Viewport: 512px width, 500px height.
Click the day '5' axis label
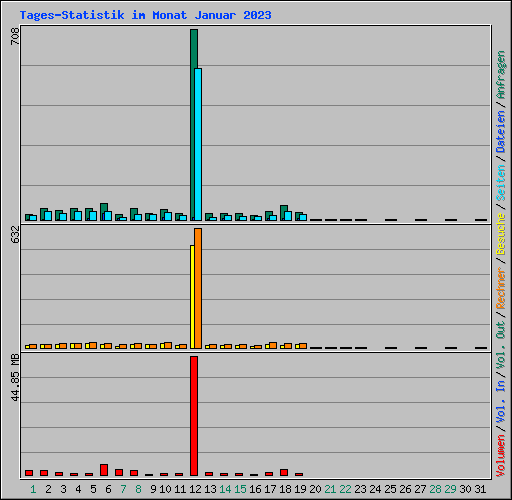(93, 489)
